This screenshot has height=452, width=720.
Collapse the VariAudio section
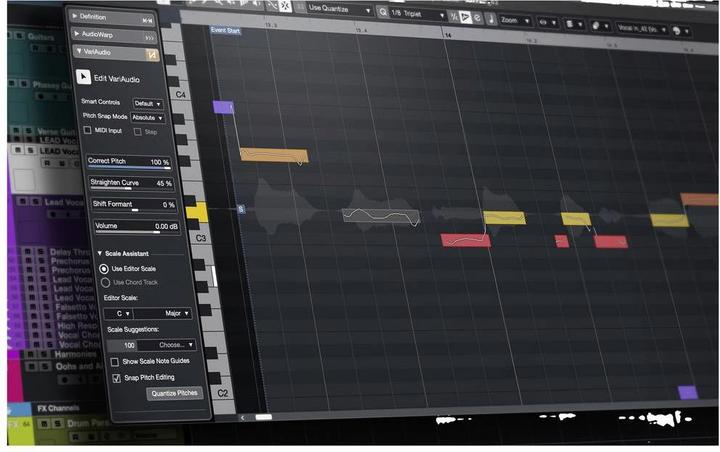click(79, 51)
